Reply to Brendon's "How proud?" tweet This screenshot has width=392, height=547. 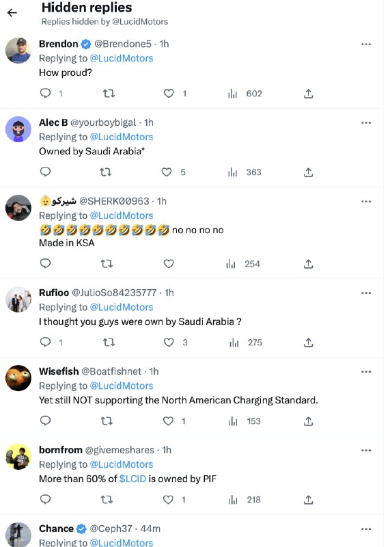tap(45, 93)
